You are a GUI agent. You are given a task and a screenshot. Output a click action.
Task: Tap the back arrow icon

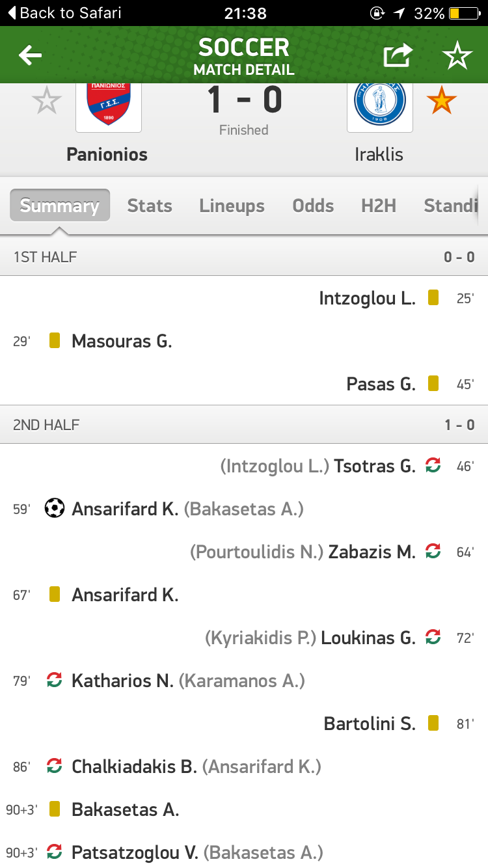pyautogui.click(x=30, y=55)
